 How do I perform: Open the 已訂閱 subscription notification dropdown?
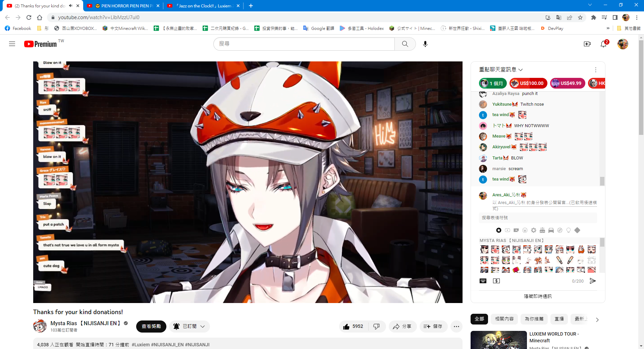tap(190, 327)
